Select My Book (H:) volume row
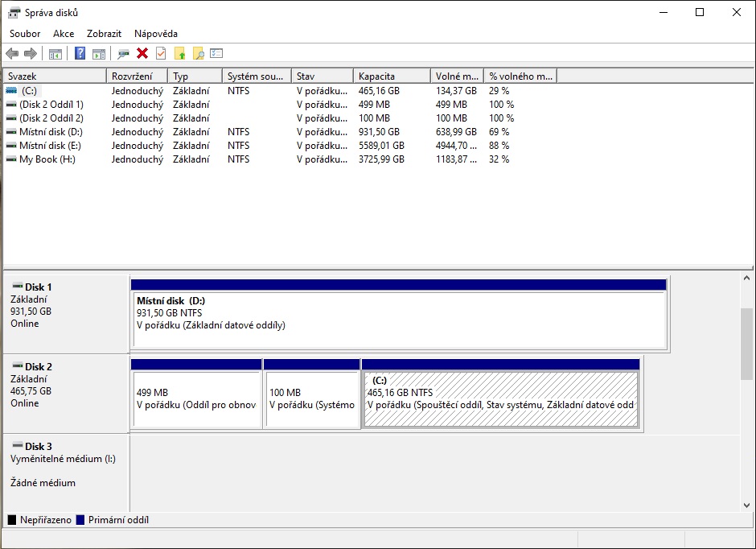Screen dimensions: 756x549 point(47,159)
